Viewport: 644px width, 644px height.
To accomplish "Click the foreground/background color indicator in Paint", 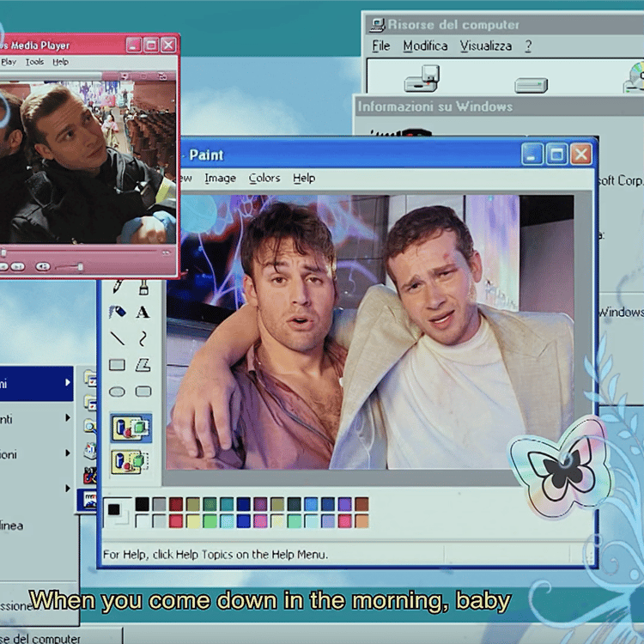I will [118, 513].
